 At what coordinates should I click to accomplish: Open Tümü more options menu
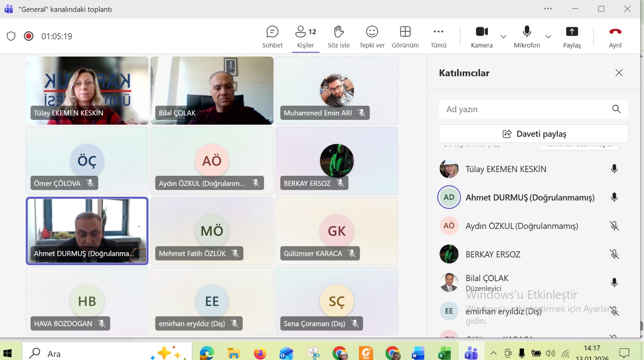438,37
